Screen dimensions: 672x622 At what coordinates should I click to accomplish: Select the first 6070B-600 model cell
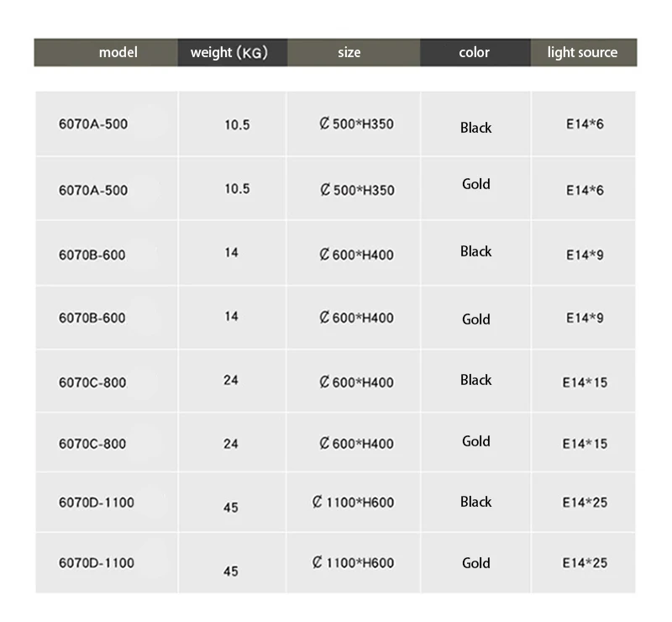[x=107, y=253]
